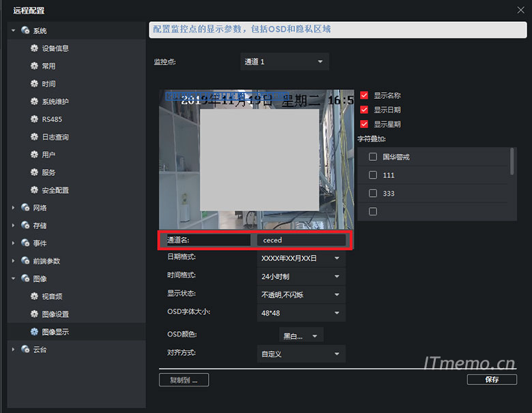This screenshot has width=532, height=413.
Task: Expand the 云台 tree node arrow
Action: click(x=13, y=349)
